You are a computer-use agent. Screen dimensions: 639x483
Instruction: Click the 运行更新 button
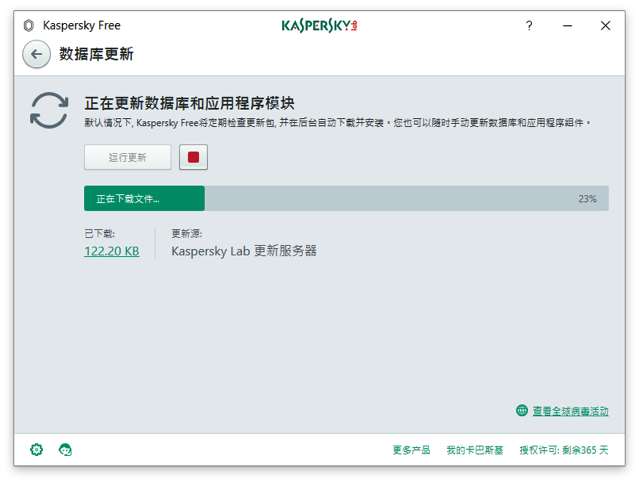coord(128,157)
